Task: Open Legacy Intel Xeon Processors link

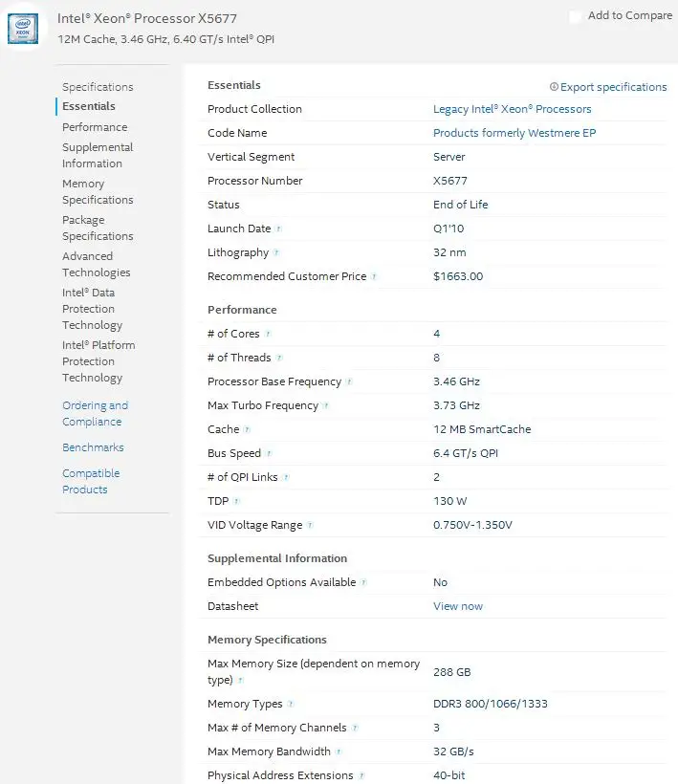Action: 512,109
